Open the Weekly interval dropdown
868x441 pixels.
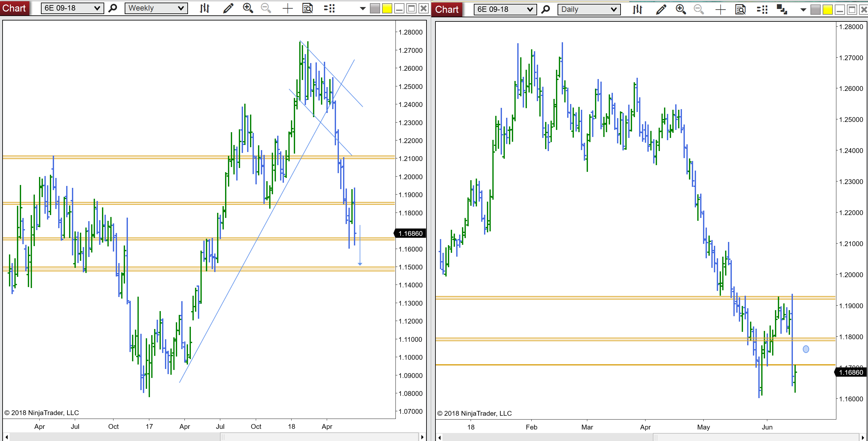[156, 8]
